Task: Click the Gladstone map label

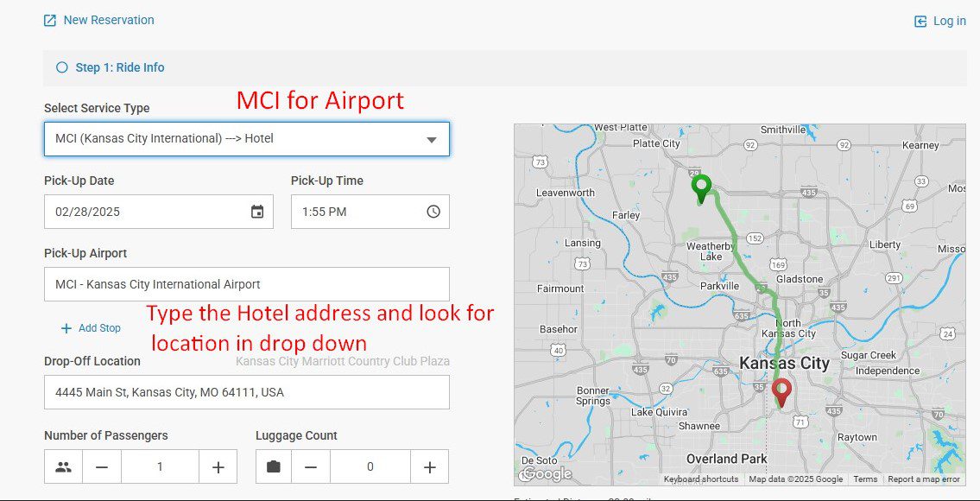Action: click(800, 279)
